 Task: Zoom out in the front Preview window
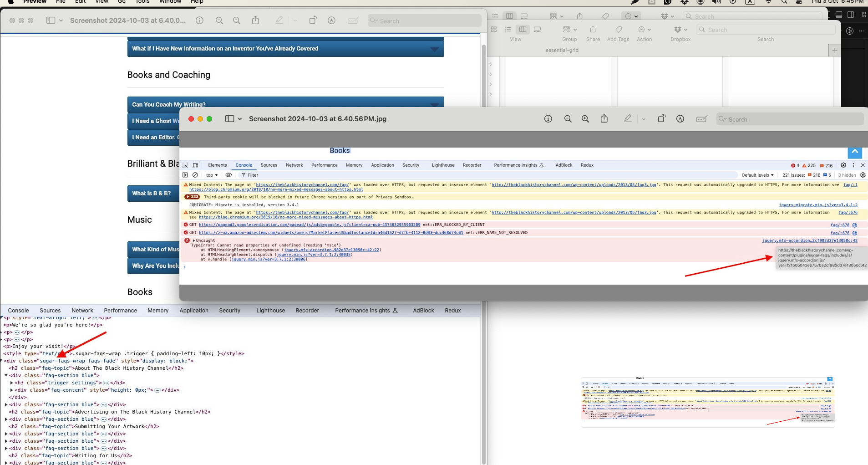(x=568, y=119)
